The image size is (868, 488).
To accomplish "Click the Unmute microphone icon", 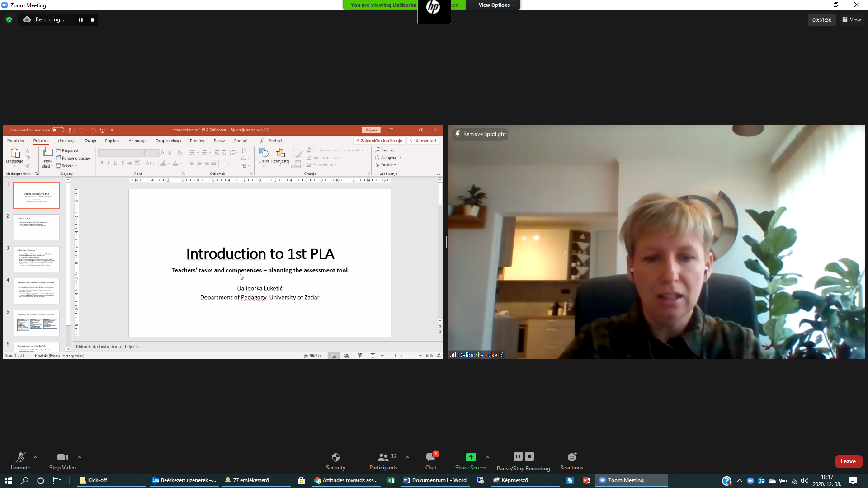I will (20, 457).
